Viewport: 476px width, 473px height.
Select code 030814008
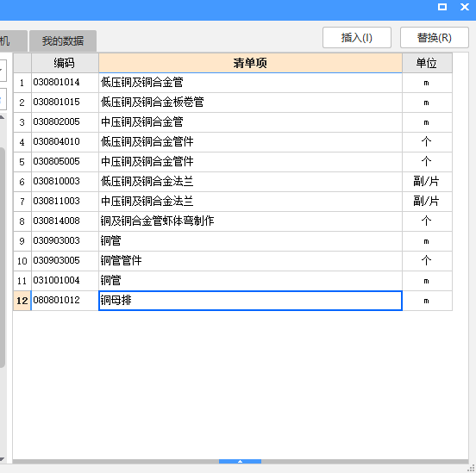click(56, 221)
